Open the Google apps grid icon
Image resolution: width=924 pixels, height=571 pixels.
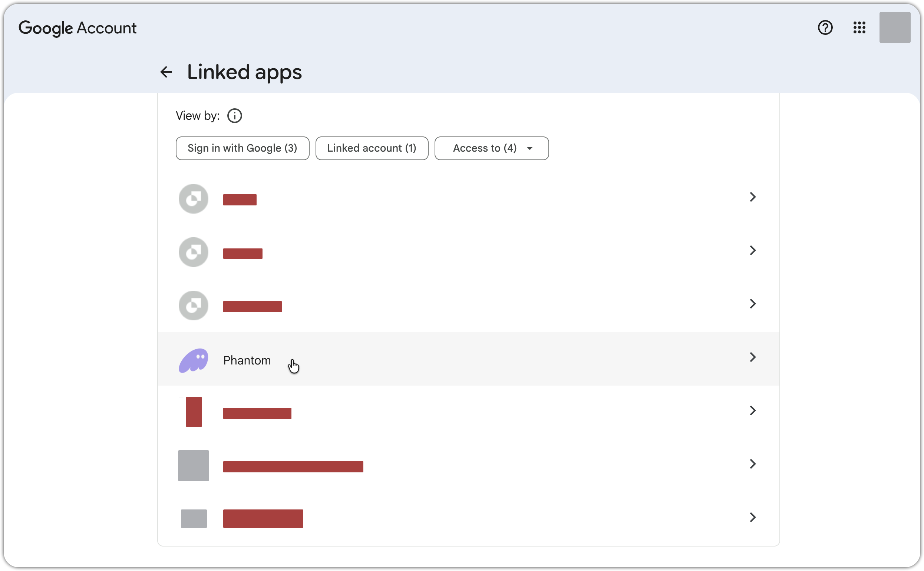[859, 27]
